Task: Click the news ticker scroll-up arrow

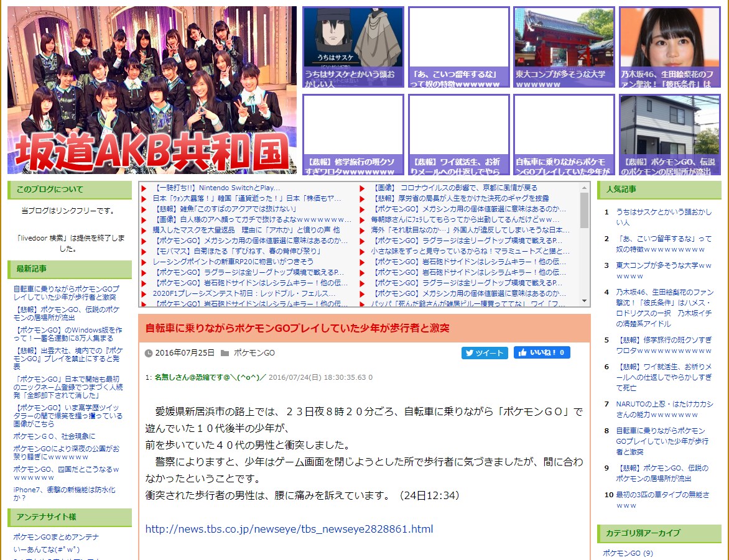Action: (x=585, y=188)
